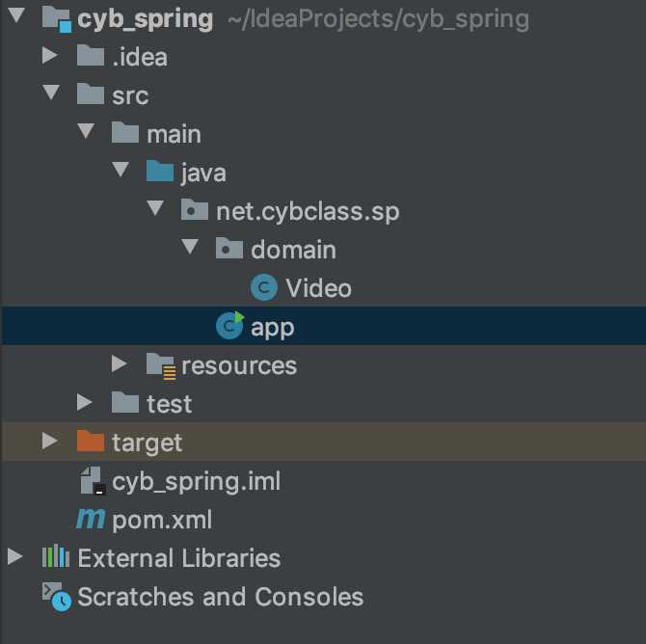The height and width of the screenshot is (644, 646).
Task: Expand the target folder arrow
Action: [50, 441]
